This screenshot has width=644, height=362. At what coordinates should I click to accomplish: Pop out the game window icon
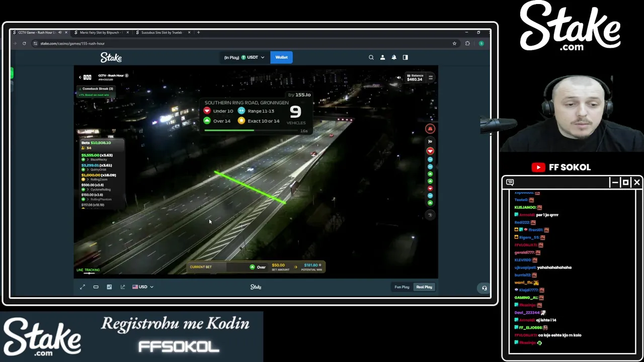click(123, 287)
